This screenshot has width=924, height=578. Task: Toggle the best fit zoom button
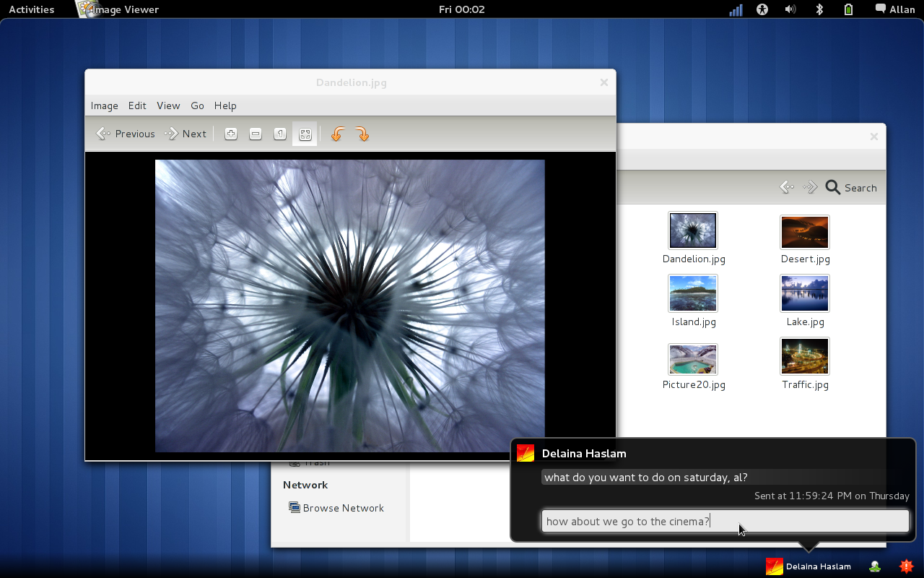point(305,134)
